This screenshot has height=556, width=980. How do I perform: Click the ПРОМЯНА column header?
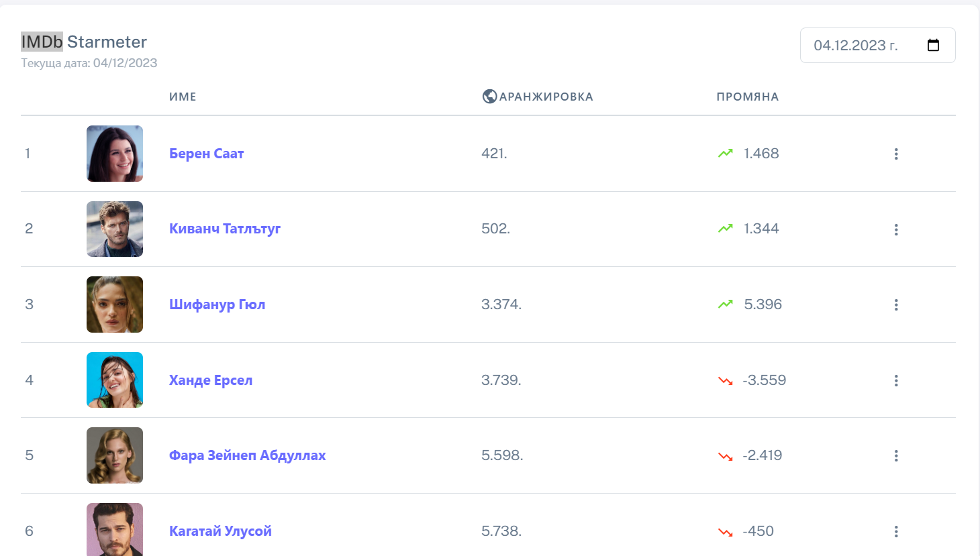tap(747, 97)
